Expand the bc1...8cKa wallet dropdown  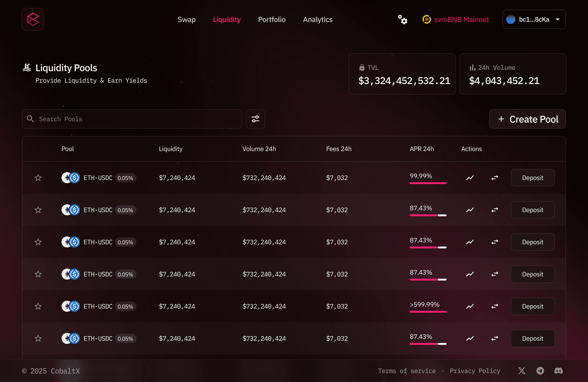(x=534, y=19)
